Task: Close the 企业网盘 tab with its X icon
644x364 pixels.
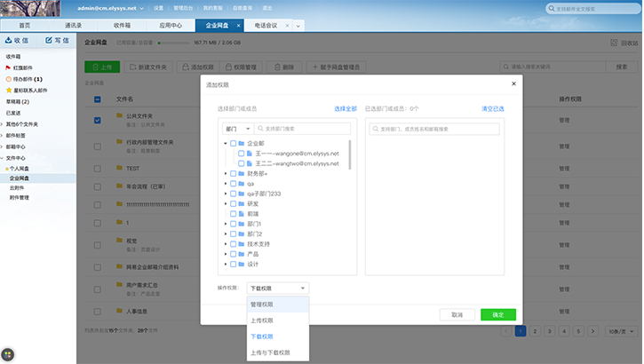Action: pyautogui.click(x=238, y=27)
